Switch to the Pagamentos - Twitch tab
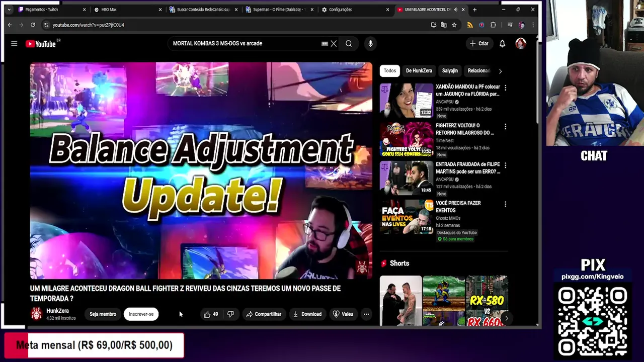Viewport: 644px width, 362px height. point(52,10)
